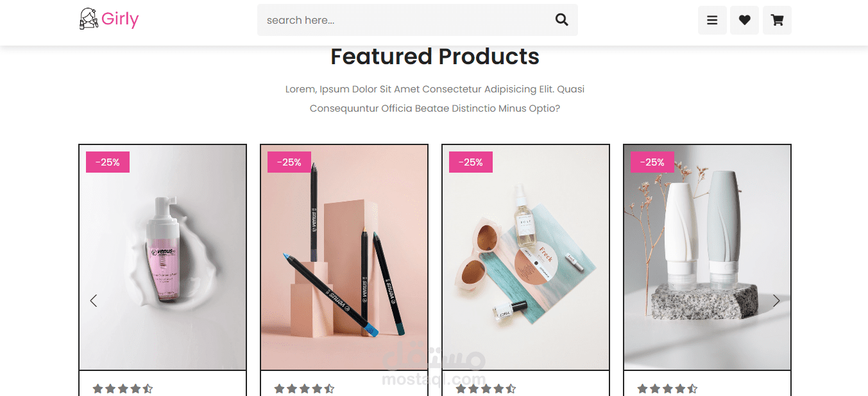Click star rating under fourth product

[667, 388]
